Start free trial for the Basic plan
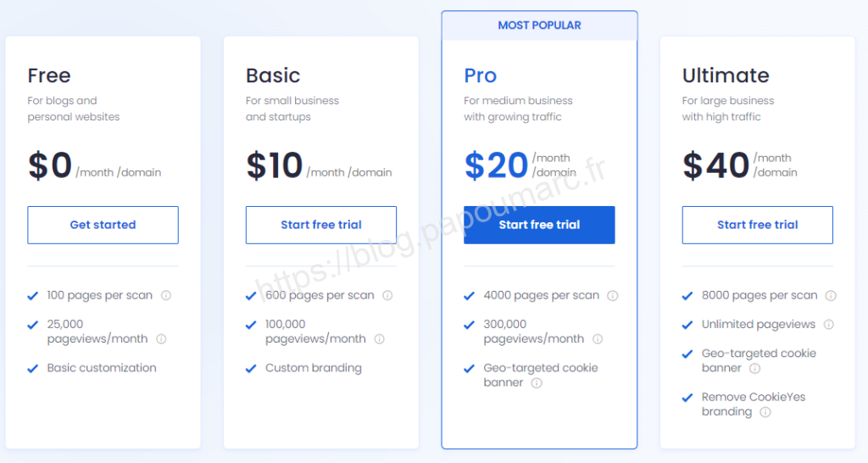The height and width of the screenshot is (463, 868). [321, 225]
